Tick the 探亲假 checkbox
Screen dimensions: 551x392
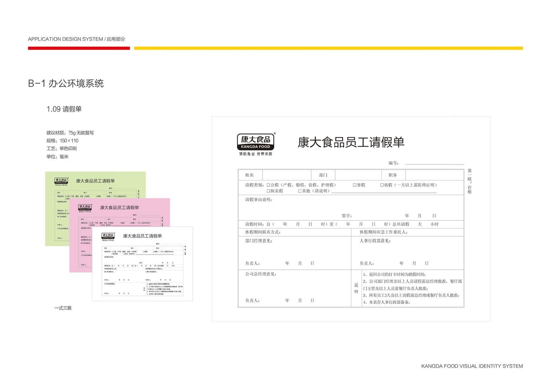pos(268,191)
